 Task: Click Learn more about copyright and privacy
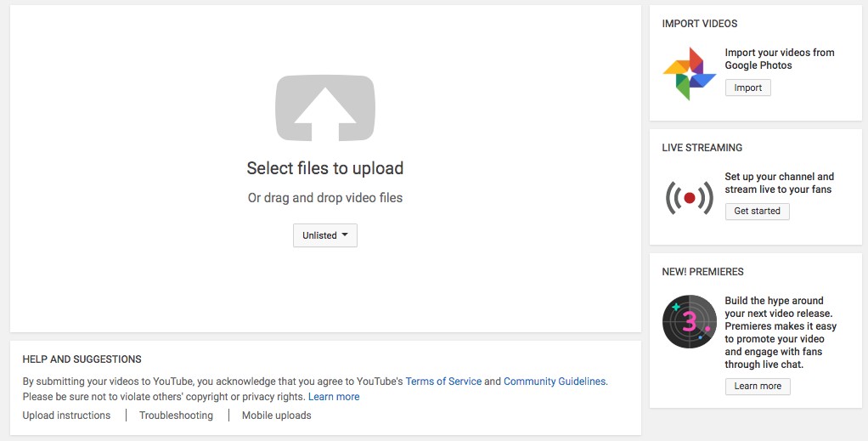pyautogui.click(x=333, y=397)
